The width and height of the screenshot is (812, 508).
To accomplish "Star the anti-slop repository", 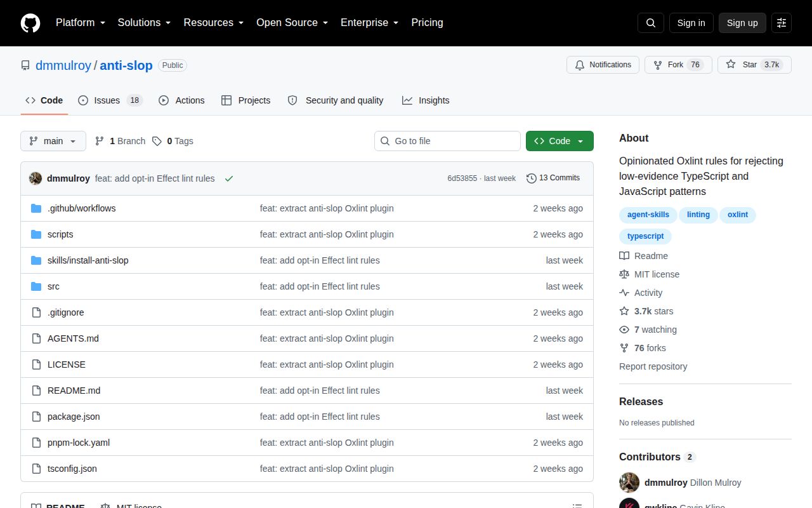I will point(754,65).
